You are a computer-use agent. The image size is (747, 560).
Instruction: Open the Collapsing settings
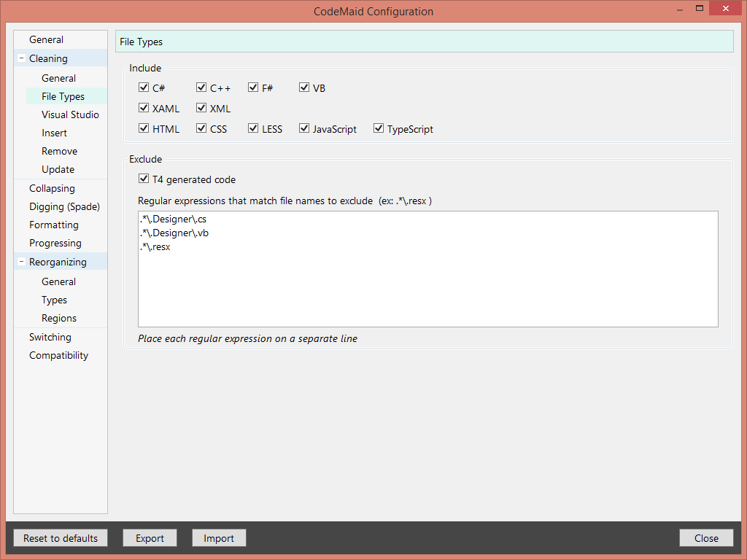tap(52, 188)
